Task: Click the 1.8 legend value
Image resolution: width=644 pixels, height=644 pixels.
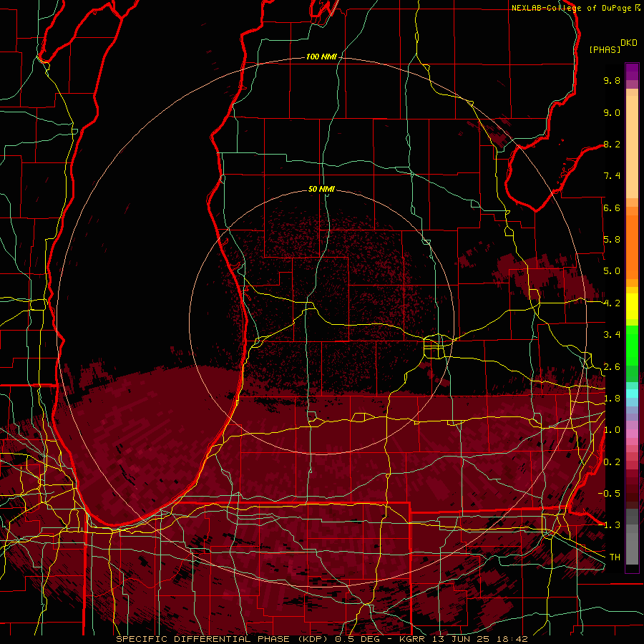Action: (x=612, y=399)
